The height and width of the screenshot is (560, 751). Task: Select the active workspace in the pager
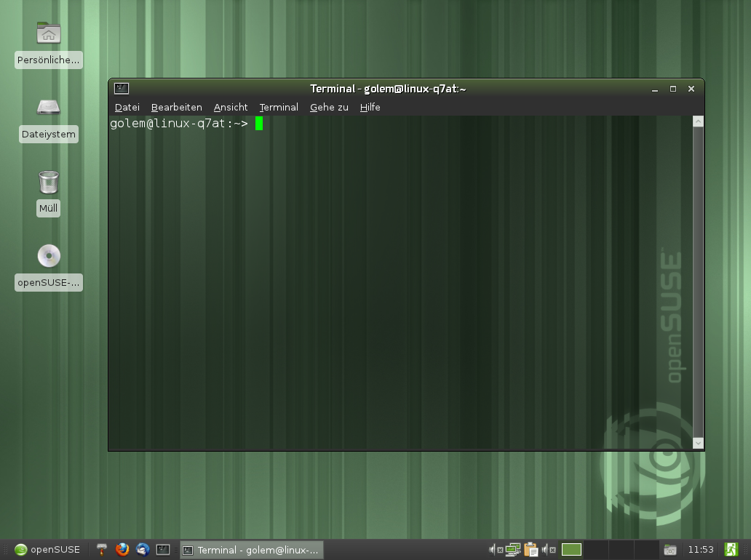[x=571, y=550]
